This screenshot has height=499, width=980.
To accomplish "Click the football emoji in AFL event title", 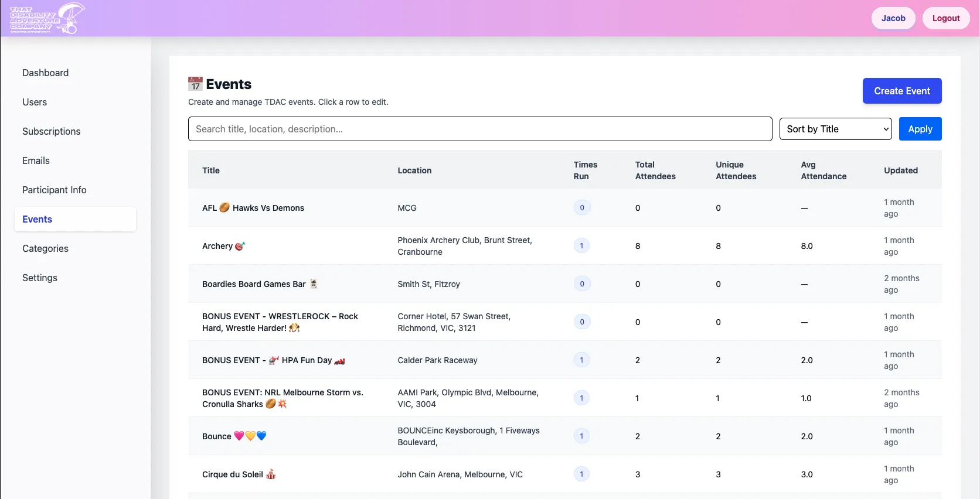I will (x=224, y=207).
